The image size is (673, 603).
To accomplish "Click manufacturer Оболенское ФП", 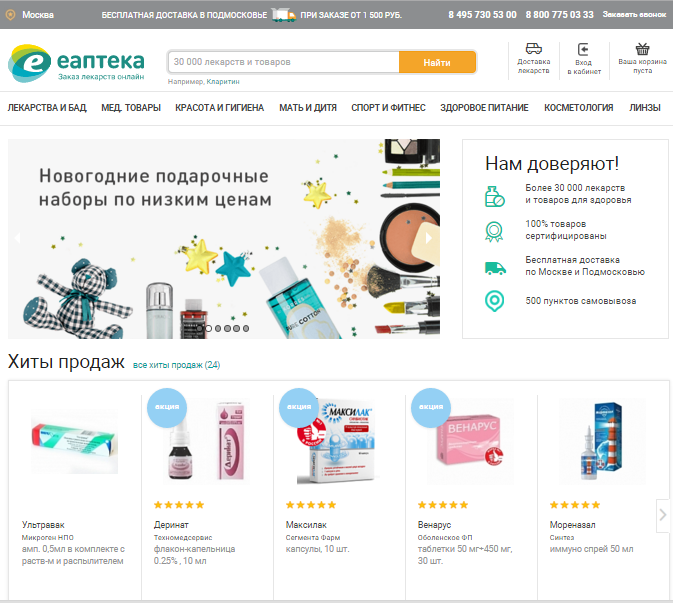I will pos(445,537).
